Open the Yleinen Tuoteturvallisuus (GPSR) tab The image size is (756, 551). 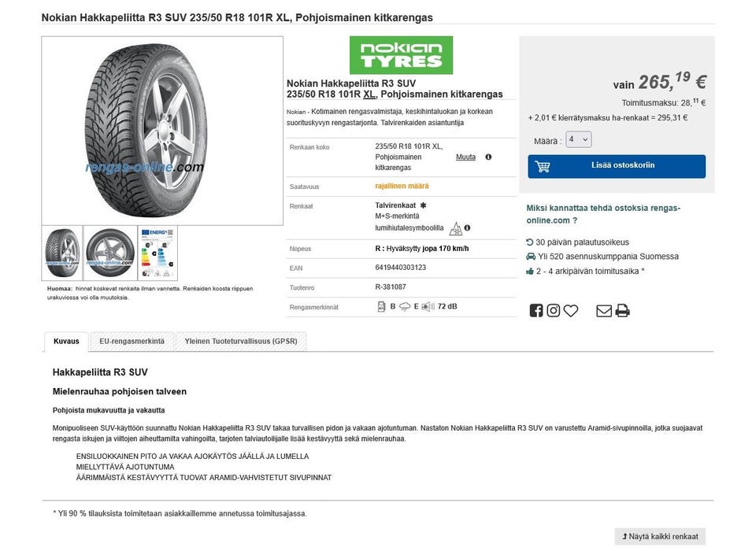(240, 342)
